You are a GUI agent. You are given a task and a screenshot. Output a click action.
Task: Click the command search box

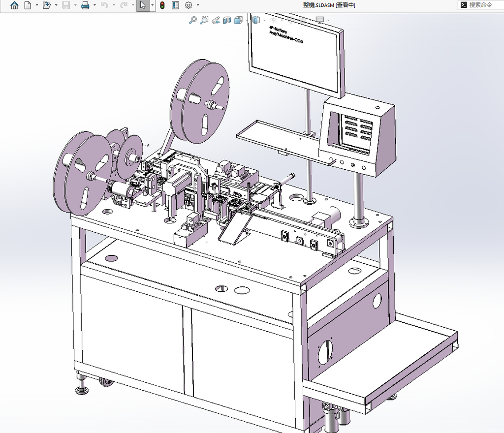(481, 5)
